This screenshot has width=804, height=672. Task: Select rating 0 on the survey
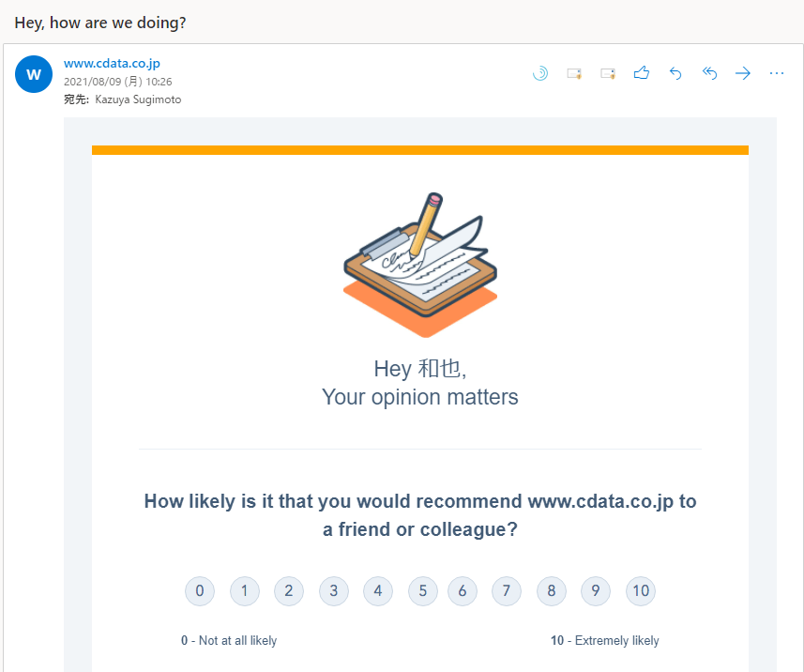[x=200, y=591]
